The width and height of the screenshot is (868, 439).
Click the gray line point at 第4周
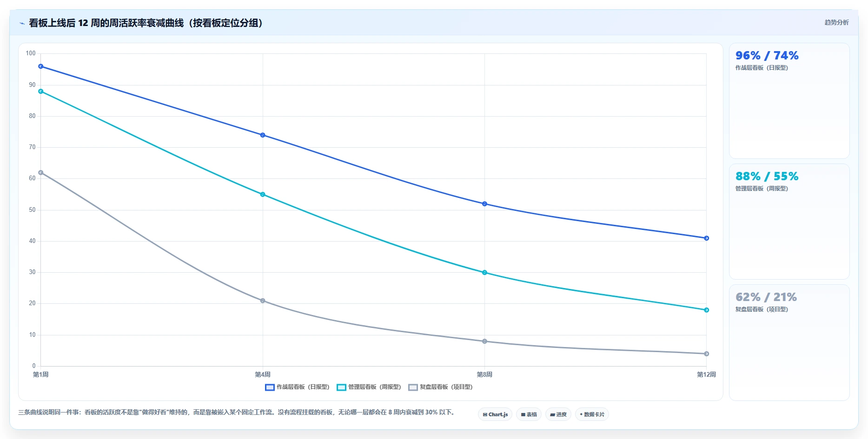pos(263,301)
